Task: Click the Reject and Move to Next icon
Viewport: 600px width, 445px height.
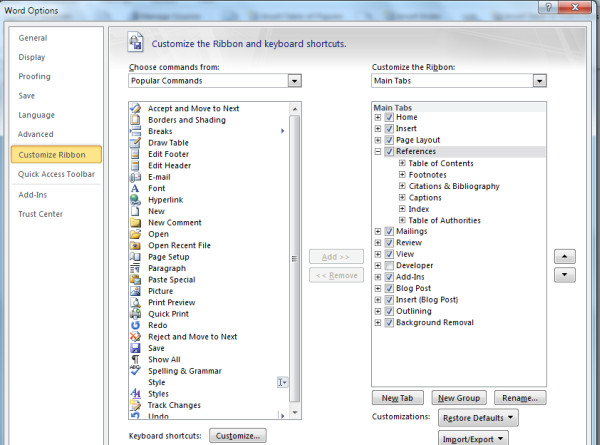Action: [x=135, y=337]
